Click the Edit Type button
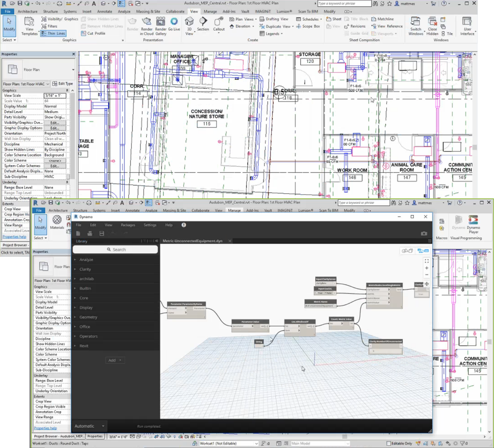The height and width of the screenshot is (448, 494). 63,84
